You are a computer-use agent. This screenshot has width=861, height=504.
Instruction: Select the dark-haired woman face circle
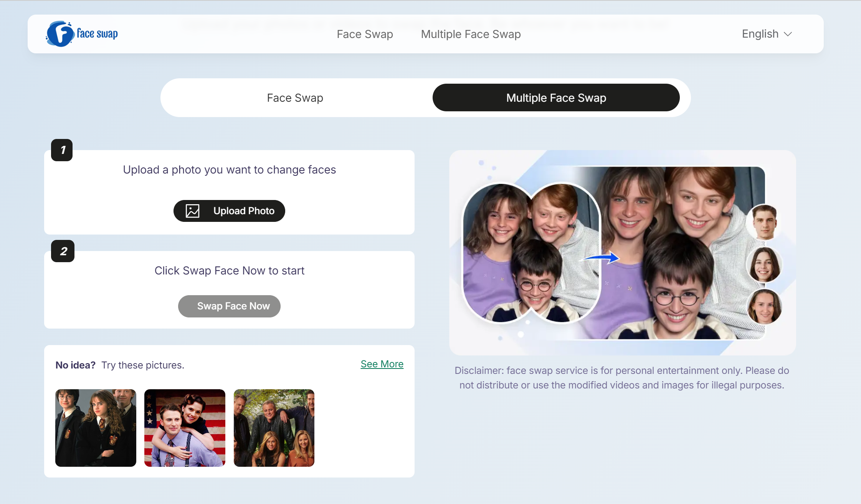click(764, 265)
